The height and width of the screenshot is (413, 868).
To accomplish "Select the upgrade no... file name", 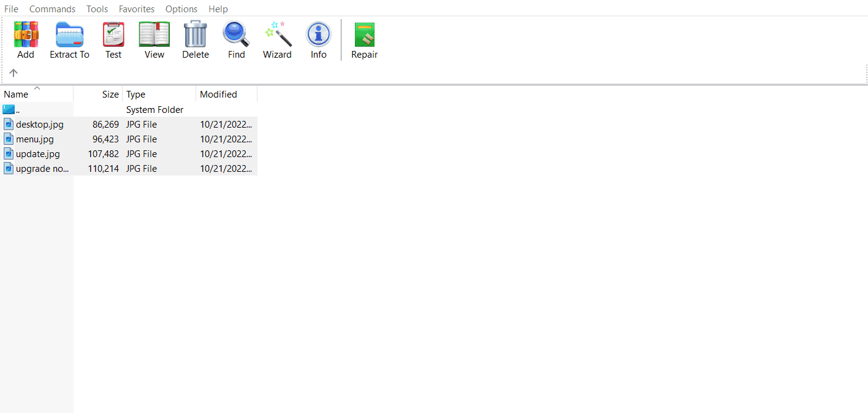I will tap(42, 169).
